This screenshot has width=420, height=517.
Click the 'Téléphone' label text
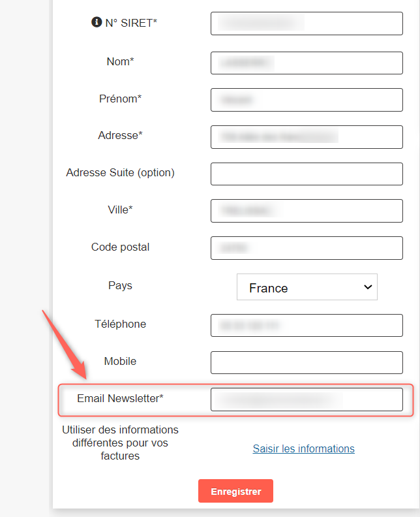click(x=120, y=324)
